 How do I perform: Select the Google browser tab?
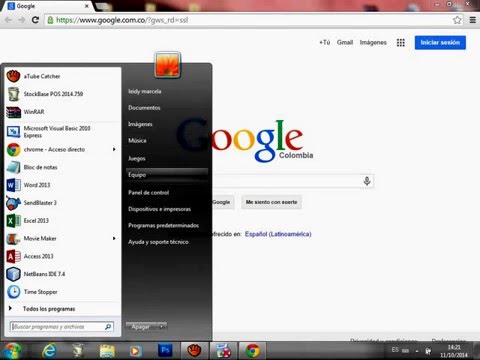48,6
